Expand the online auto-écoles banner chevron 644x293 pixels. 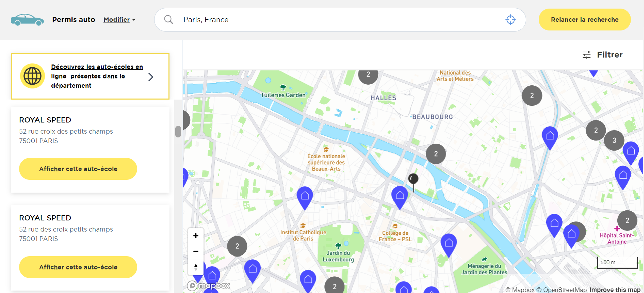(151, 77)
